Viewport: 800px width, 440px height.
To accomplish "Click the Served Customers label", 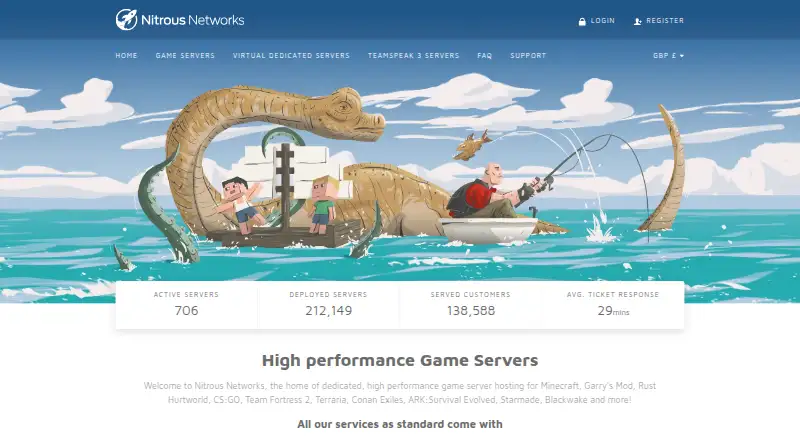I will (x=470, y=295).
